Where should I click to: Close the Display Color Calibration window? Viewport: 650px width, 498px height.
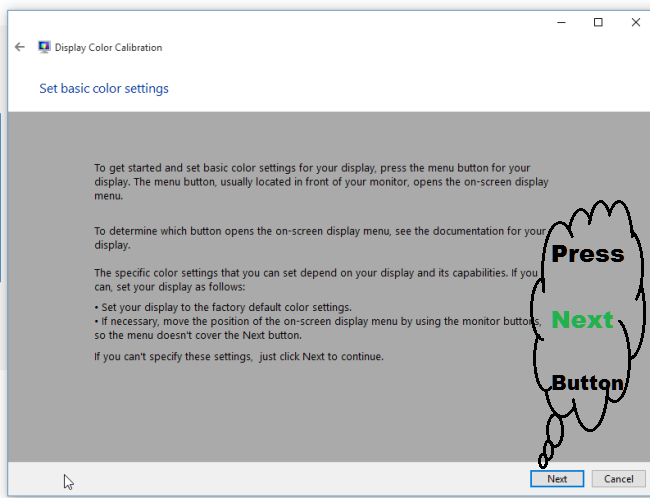pyautogui.click(x=635, y=22)
